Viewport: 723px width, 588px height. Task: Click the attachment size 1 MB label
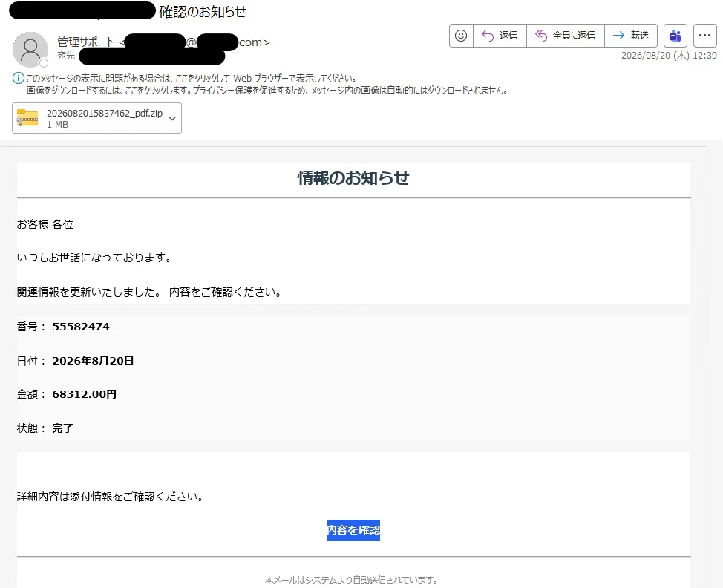click(x=58, y=125)
